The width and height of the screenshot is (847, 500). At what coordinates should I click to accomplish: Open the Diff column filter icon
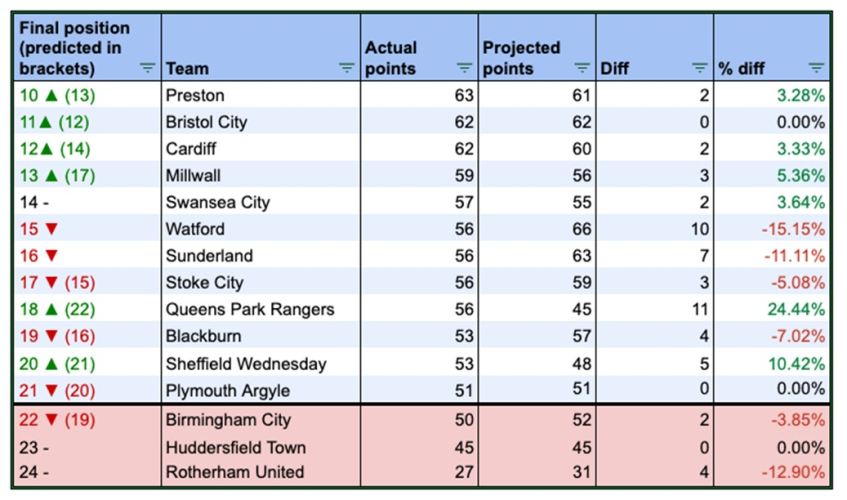pos(699,68)
